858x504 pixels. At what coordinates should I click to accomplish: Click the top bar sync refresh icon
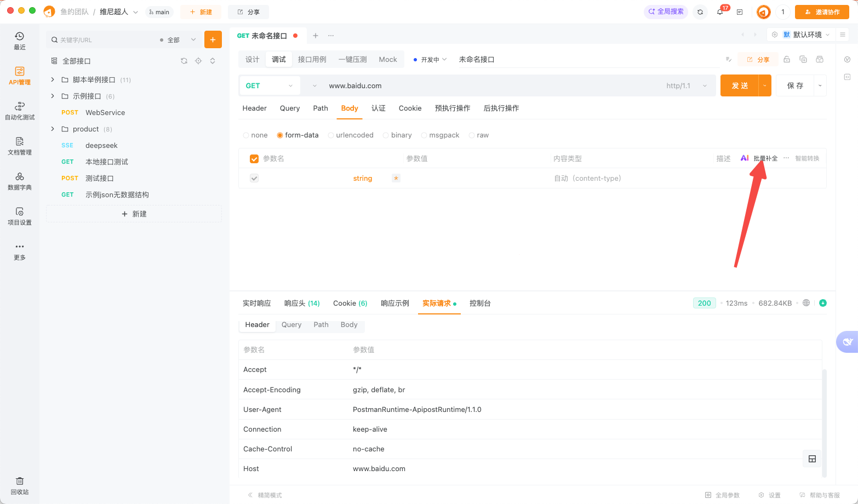(x=700, y=12)
